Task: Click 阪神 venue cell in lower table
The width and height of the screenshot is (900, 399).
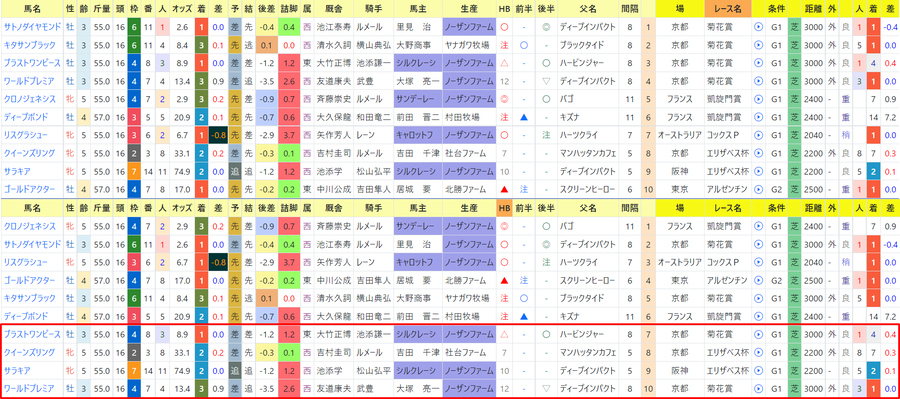Action: (680, 370)
